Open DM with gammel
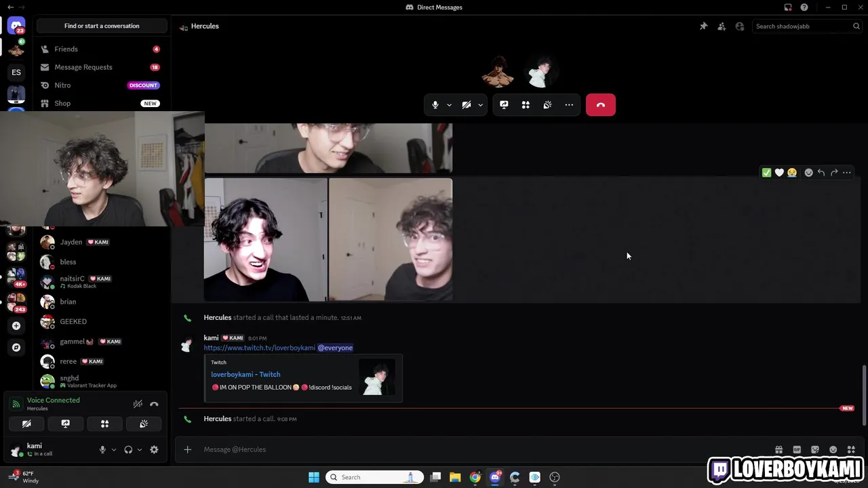This screenshot has height=488, width=868. [102, 342]
